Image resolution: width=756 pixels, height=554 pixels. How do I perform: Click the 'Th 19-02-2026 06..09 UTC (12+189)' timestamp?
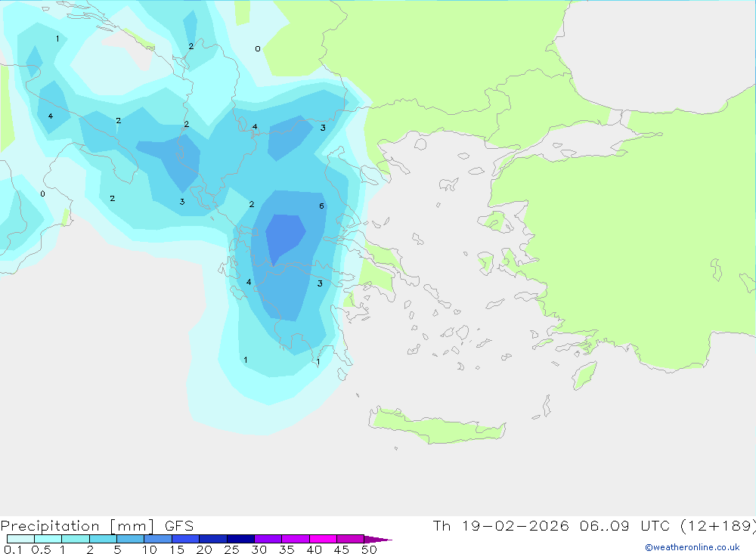(594, 526)
